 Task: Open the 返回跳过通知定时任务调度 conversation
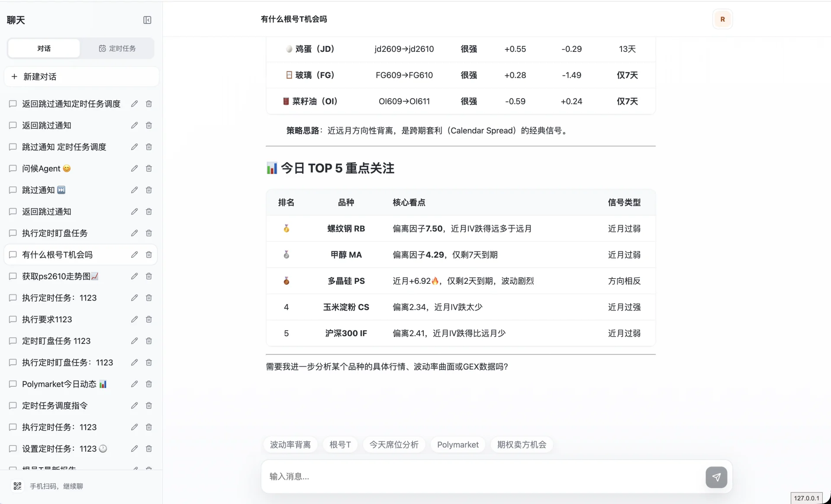coord(71,104)
